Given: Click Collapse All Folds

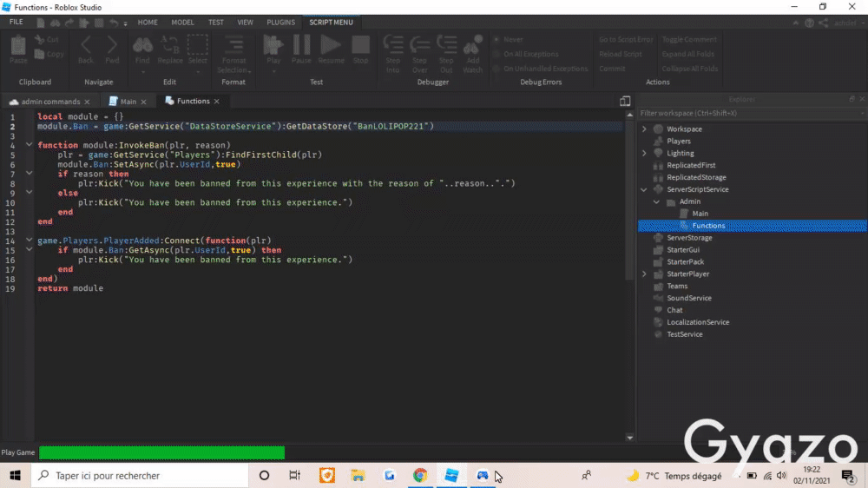Looking at the screenshot, I should (690, 69).
